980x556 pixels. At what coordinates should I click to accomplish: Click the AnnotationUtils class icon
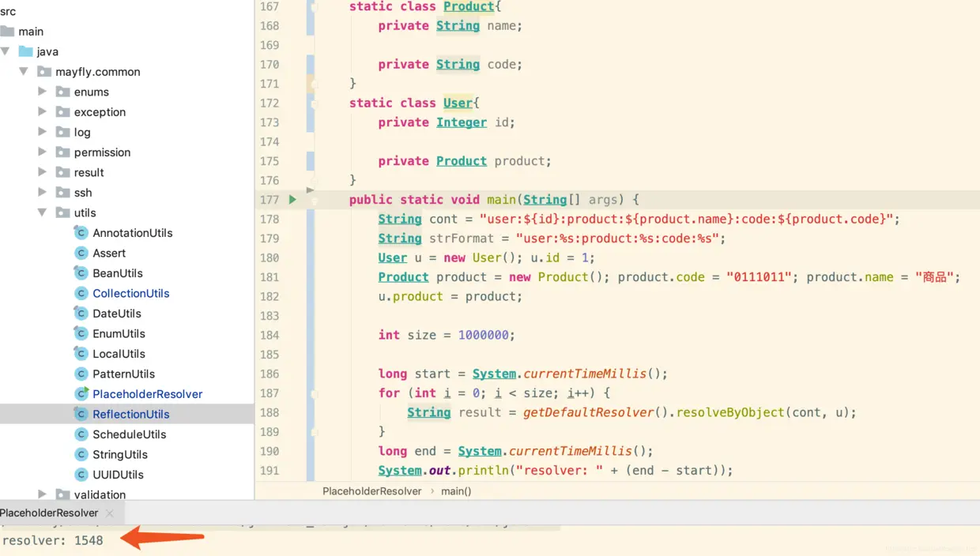(x=81, y=233)
